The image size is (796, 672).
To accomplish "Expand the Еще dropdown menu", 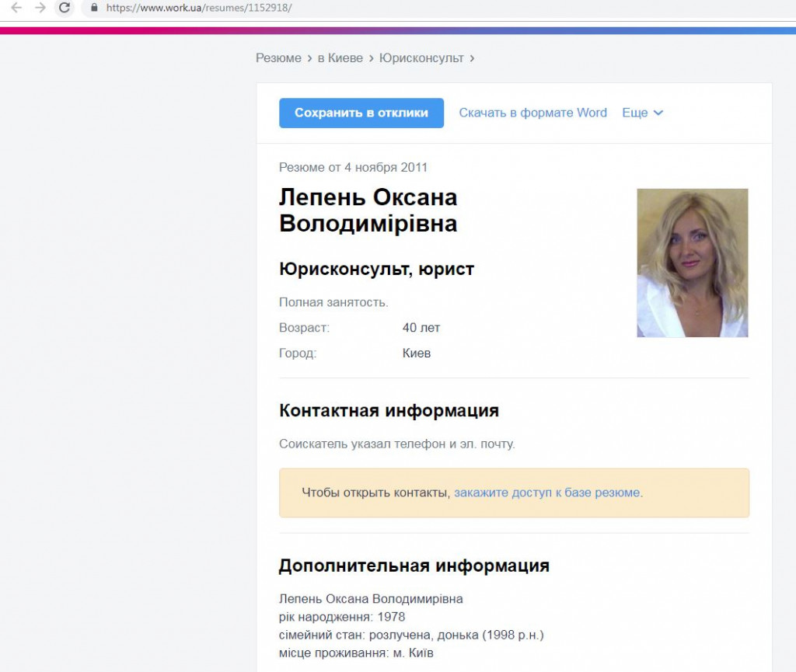I will tap(635, 113).
